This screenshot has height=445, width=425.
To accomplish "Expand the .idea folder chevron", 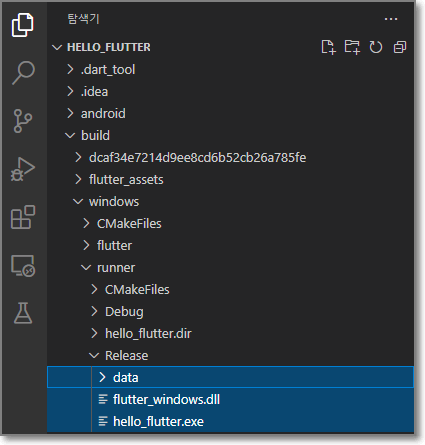I will coord(70,91).
